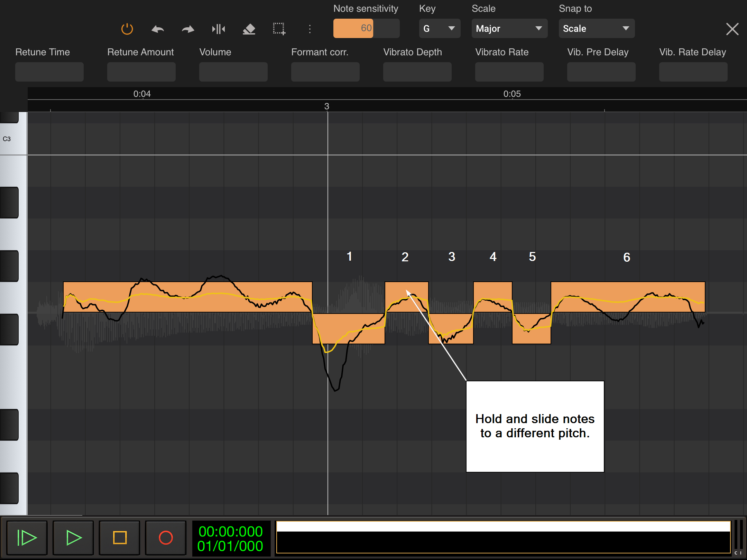The image size is (747, 560).
Task: Click the redo arrow icon
Action: [188, 29]
